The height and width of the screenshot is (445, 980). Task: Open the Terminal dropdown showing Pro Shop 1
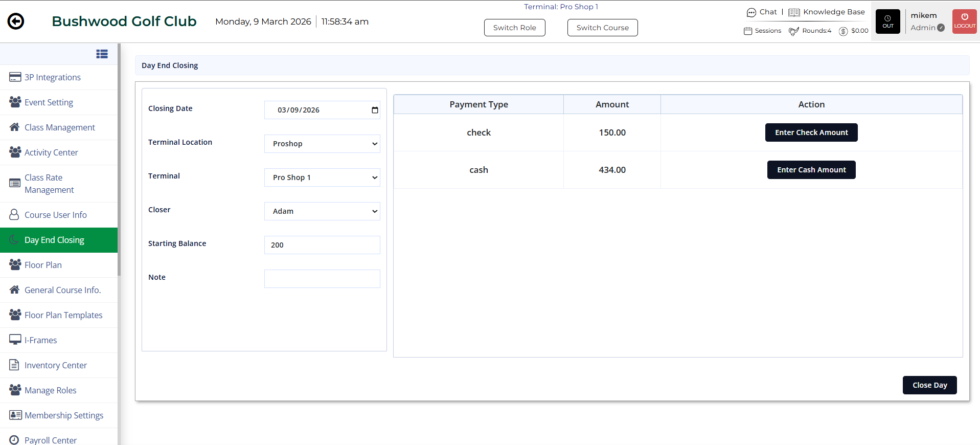click(322, 177)
